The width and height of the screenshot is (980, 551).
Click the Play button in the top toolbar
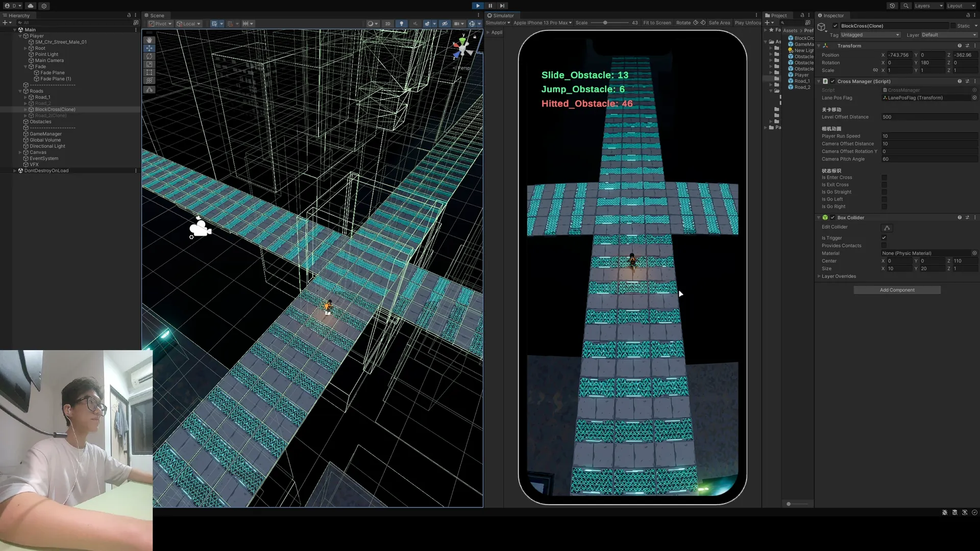click(478, 6)
